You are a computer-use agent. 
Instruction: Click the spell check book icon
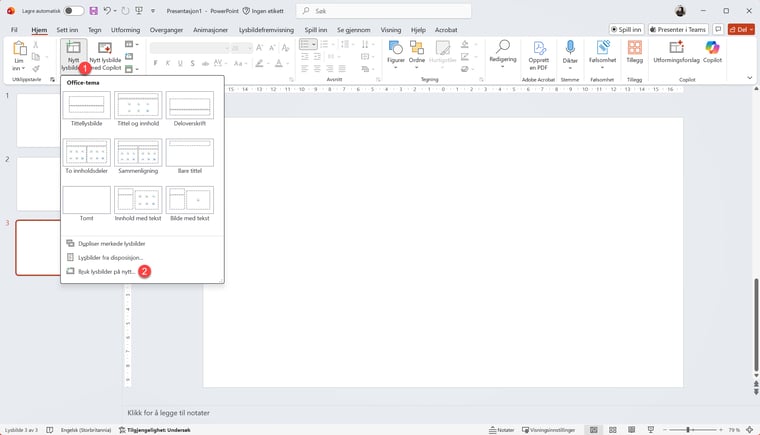pyautogui.click(x=49, y=430)
